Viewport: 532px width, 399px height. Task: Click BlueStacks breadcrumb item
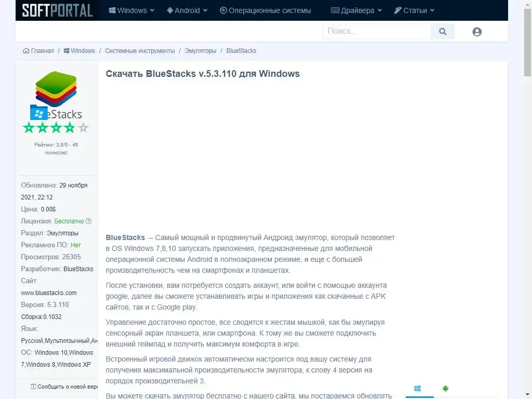pyautogui.click(x=241, y=51)
